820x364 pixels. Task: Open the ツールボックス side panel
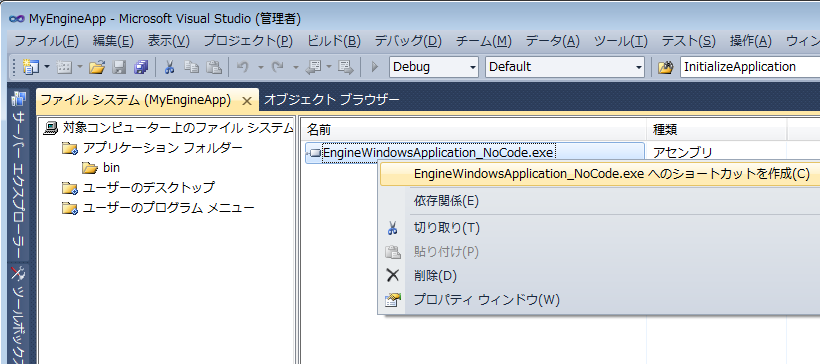(19, 315)
